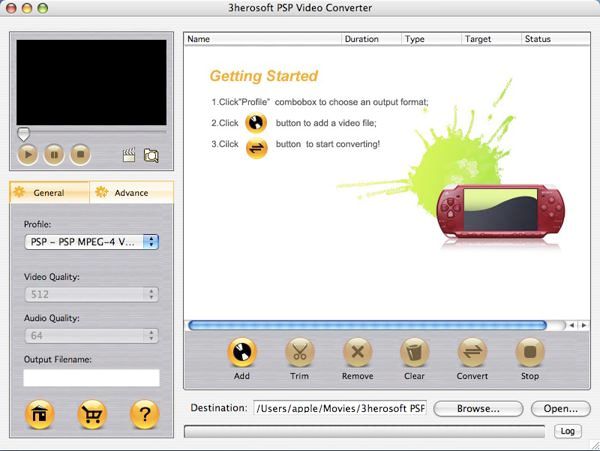This screenshot has height=451, width=600.
Task: Click the black video preview area
Action: point(91,82)
